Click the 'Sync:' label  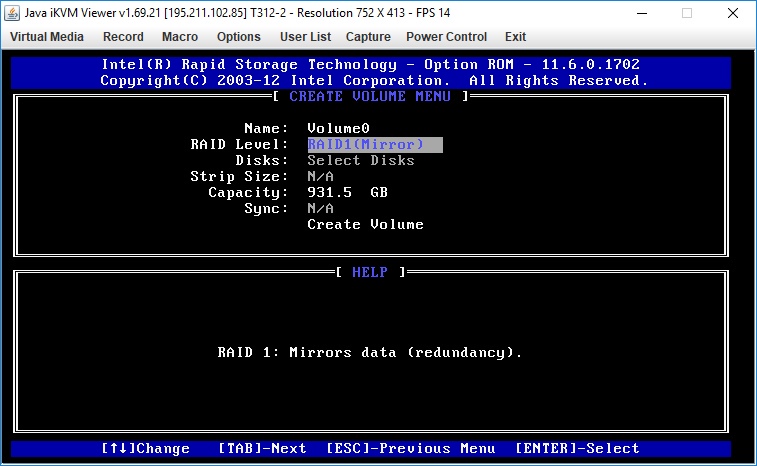click(x=266, y=208)
